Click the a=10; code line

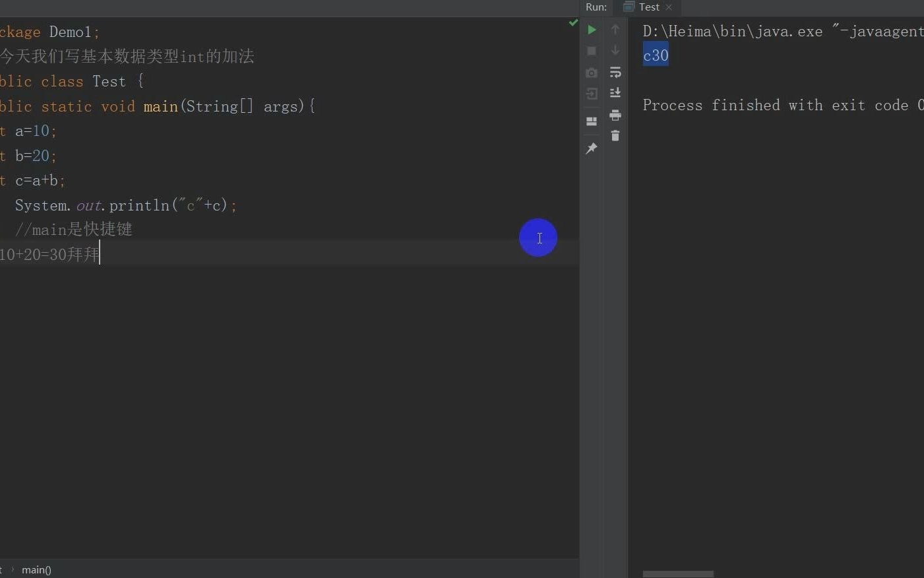click(x=28, y=131)
